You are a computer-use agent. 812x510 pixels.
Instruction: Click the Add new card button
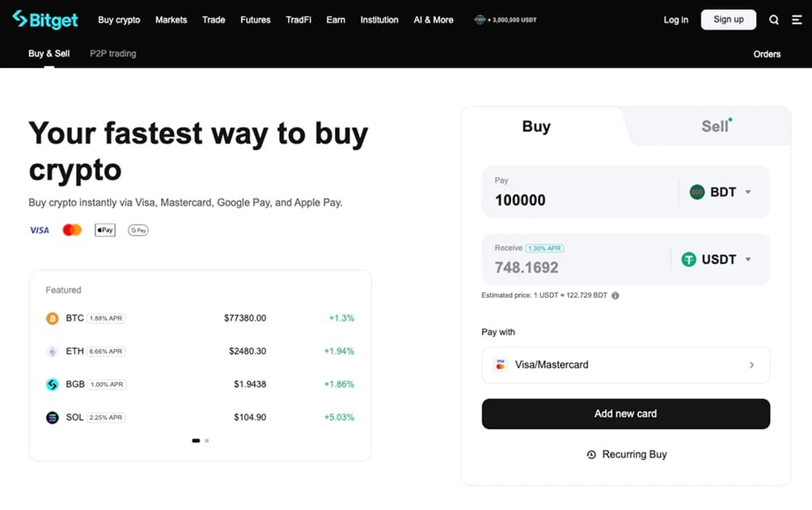pos(625,414)
